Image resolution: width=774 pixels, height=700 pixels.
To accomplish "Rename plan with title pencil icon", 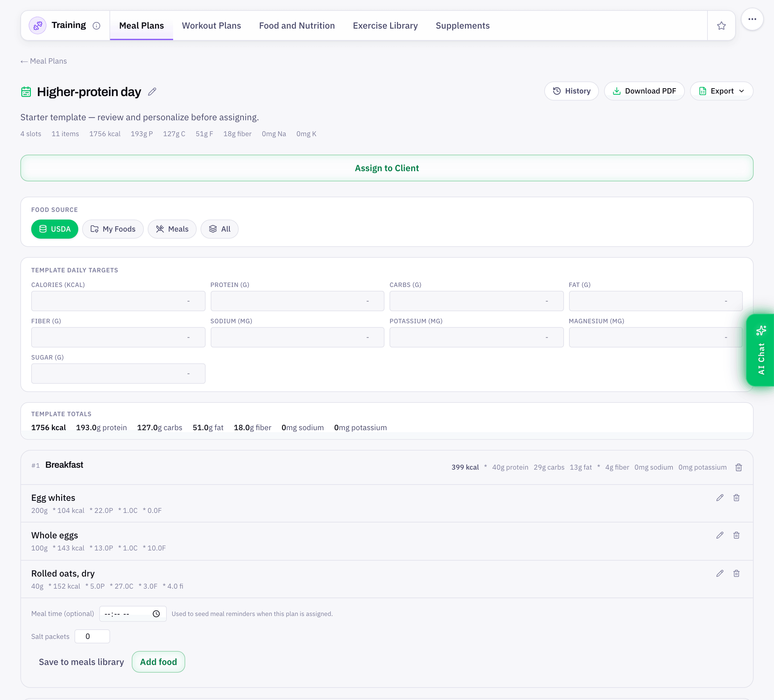I will click(x=152, y=92).
